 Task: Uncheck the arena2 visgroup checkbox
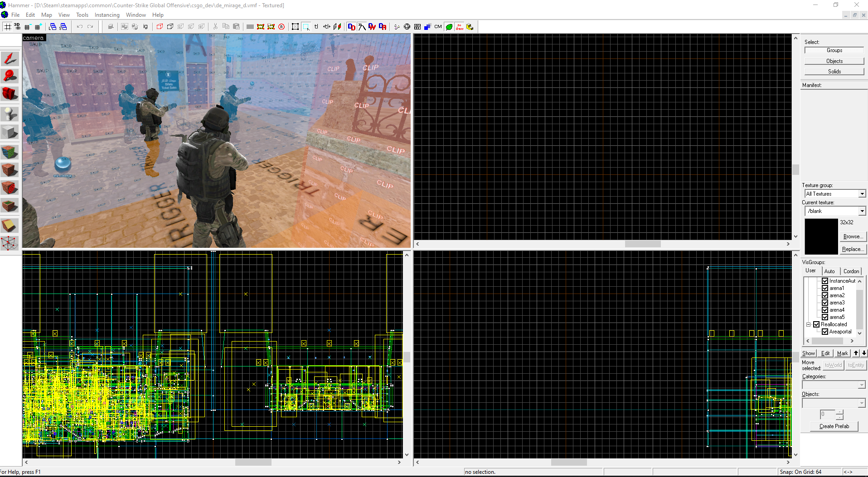825,295
